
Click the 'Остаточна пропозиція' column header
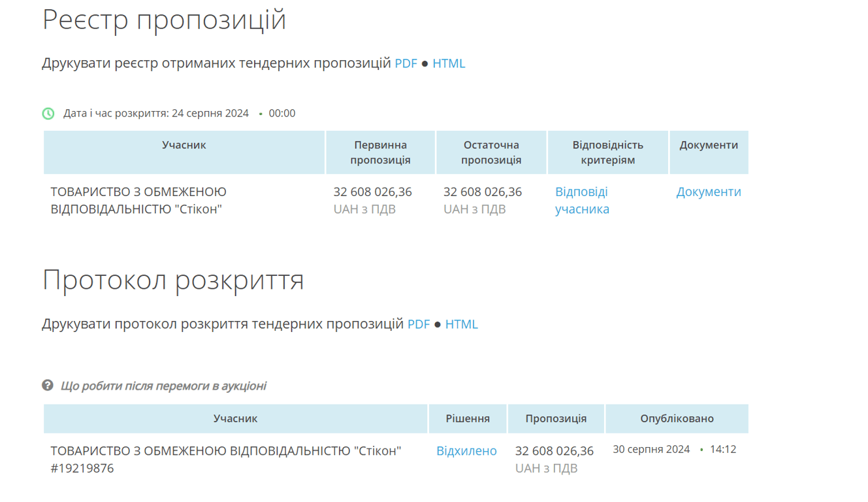click(491, 152)
